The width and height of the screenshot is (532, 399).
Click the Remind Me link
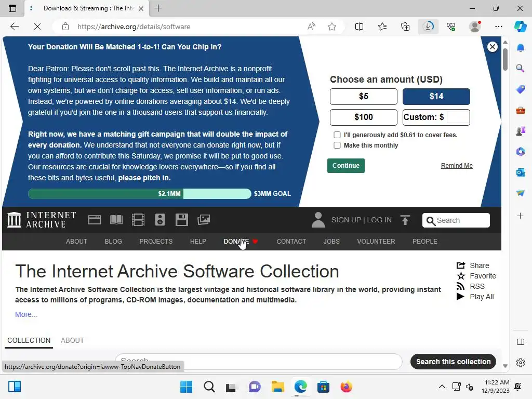point(457,166)
